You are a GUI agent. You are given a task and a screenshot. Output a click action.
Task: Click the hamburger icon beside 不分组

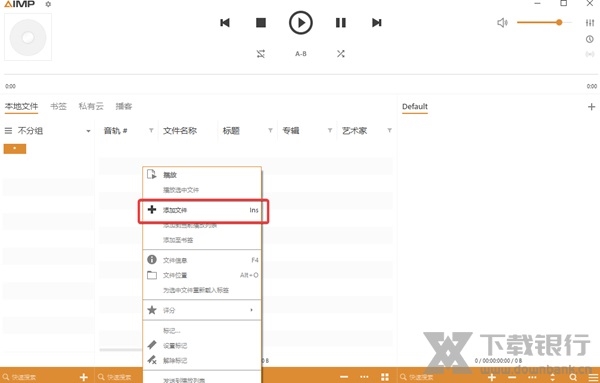coord(8,131)
